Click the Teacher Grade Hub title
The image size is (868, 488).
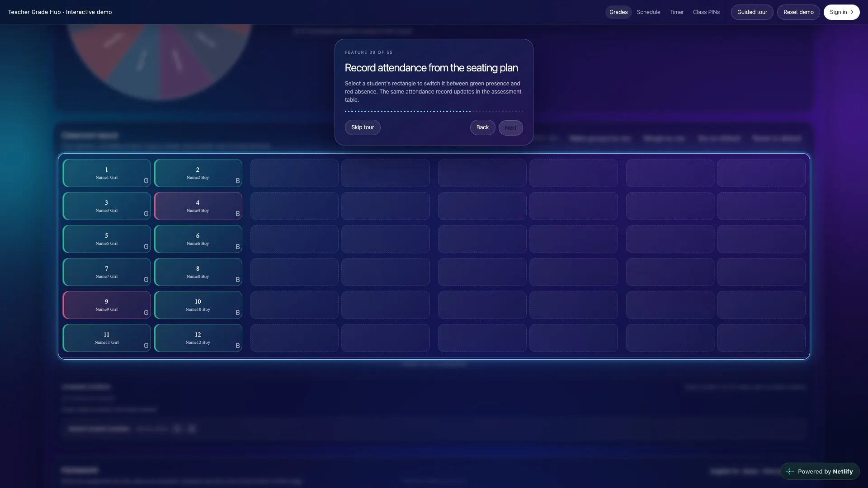click(60, 12)
